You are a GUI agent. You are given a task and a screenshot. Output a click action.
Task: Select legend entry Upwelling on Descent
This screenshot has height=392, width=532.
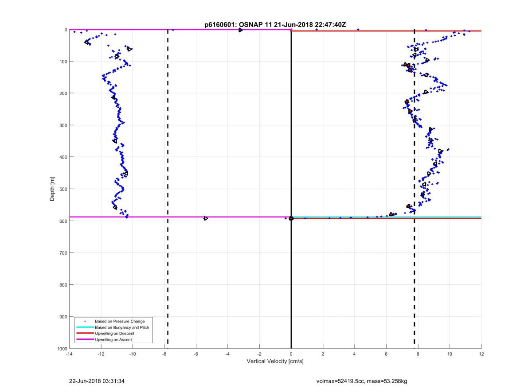pos(114,334)
